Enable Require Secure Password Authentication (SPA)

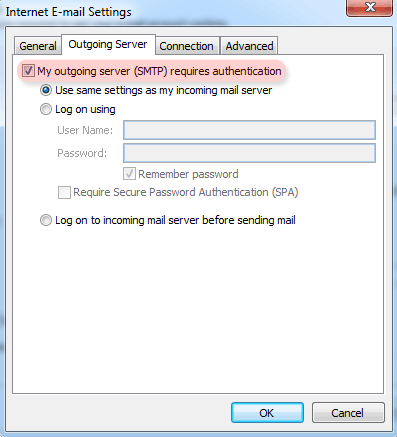coord(64,192)
